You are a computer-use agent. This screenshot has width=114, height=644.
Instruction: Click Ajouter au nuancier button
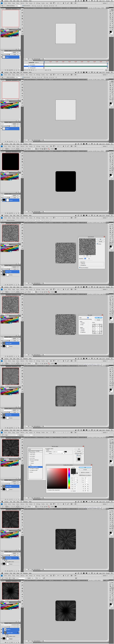85,472
